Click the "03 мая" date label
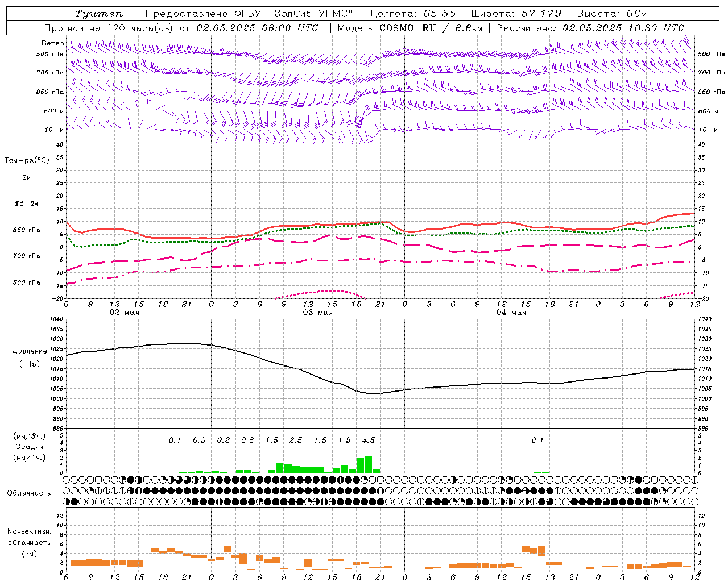The width and height of the screenshot is (728, 582). pos(317,313)
